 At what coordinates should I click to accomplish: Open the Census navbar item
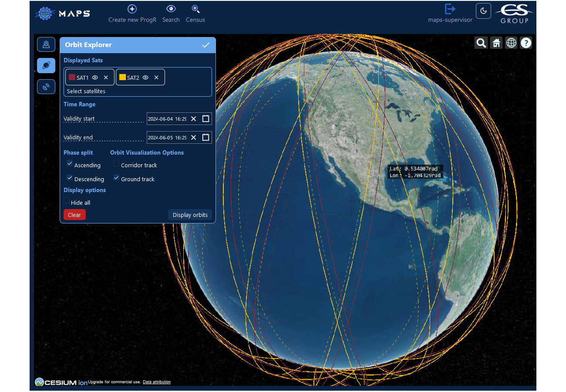pyautogui.click(x=195, y=13)
